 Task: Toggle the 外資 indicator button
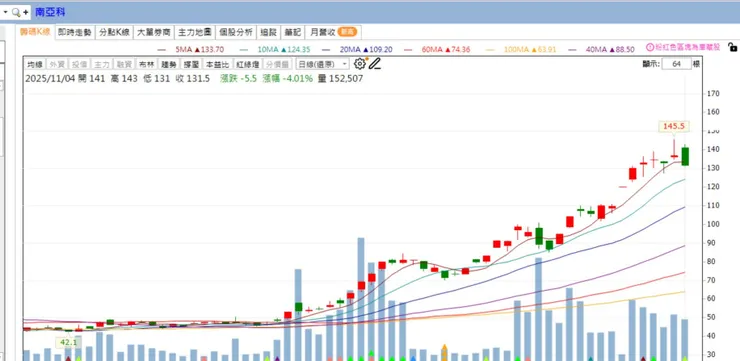[x=58, y=65]
